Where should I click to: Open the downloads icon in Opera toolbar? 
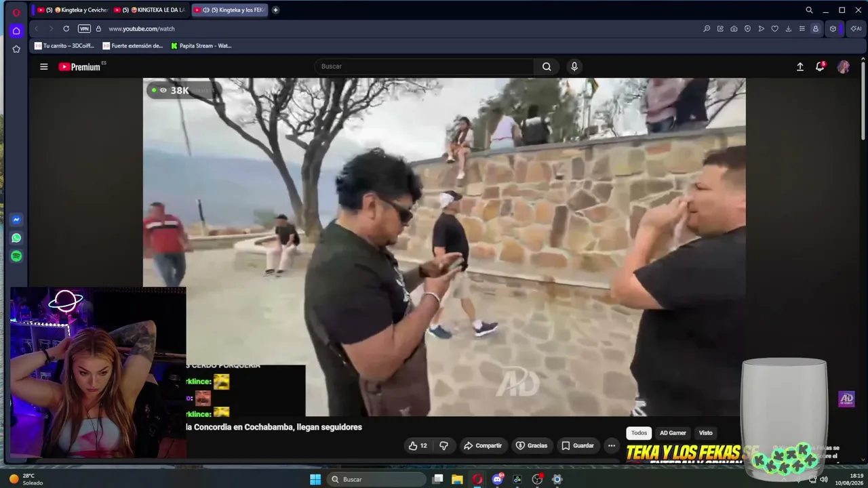point(788,28)
